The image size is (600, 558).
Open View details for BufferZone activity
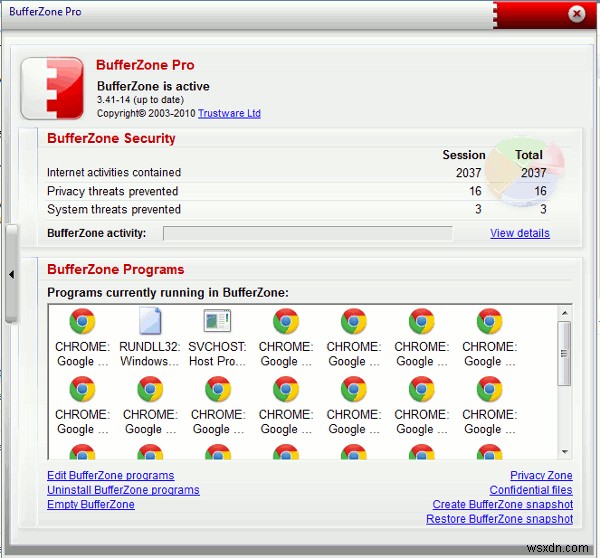pos(520,233)
